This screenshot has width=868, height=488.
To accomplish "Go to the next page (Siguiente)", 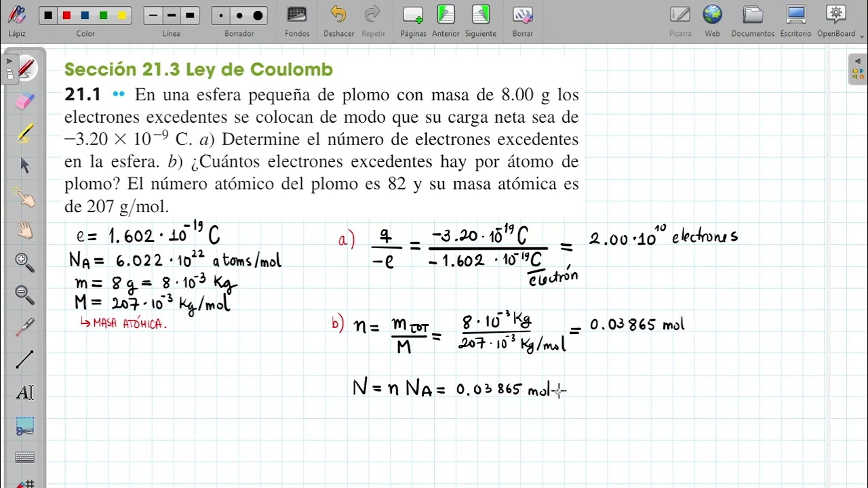I will point(480,20).
